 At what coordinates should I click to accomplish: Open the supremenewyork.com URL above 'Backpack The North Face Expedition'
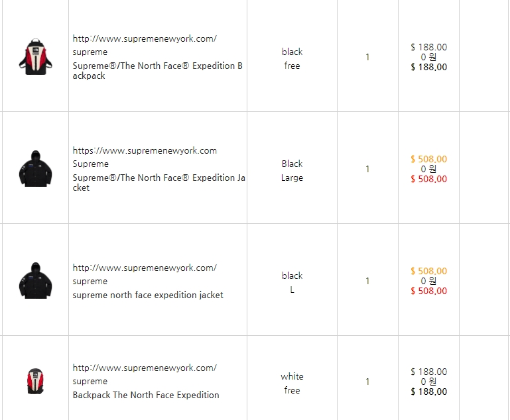tap(145, 368)
